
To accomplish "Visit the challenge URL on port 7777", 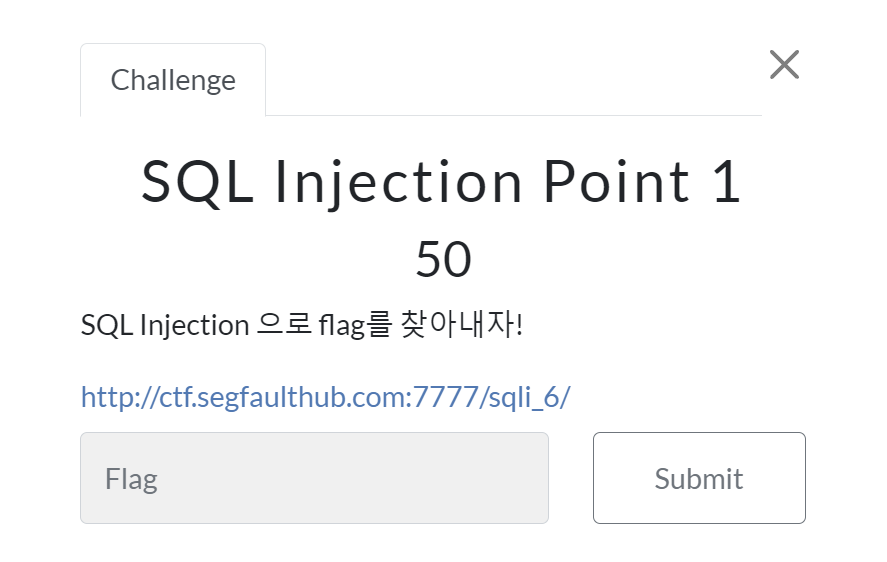I will [x=325, y=397].
